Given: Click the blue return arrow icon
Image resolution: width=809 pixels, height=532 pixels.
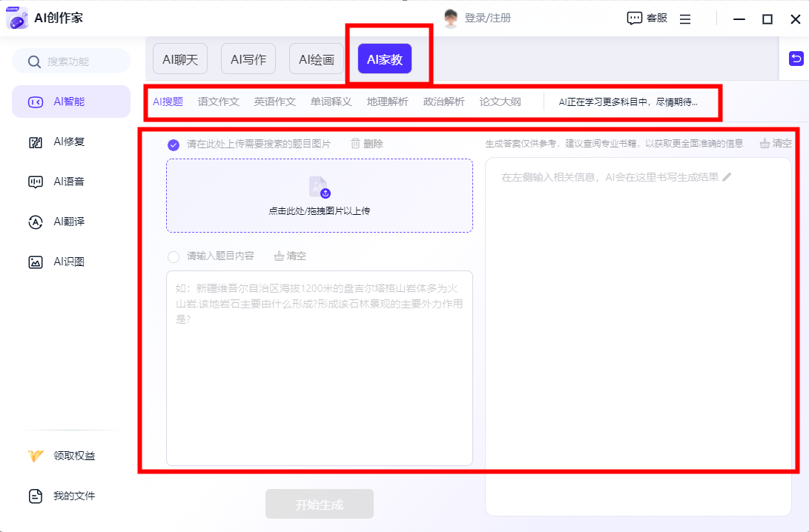Looking at the screenshot, I should [x=796, y=59].
